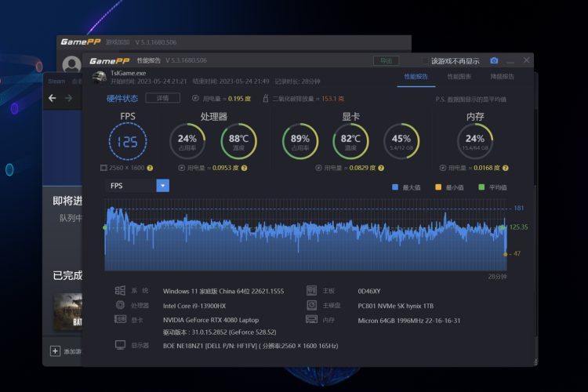
Task: Click the CPU 24% usage gauge
Action: [x=187, y=141]
